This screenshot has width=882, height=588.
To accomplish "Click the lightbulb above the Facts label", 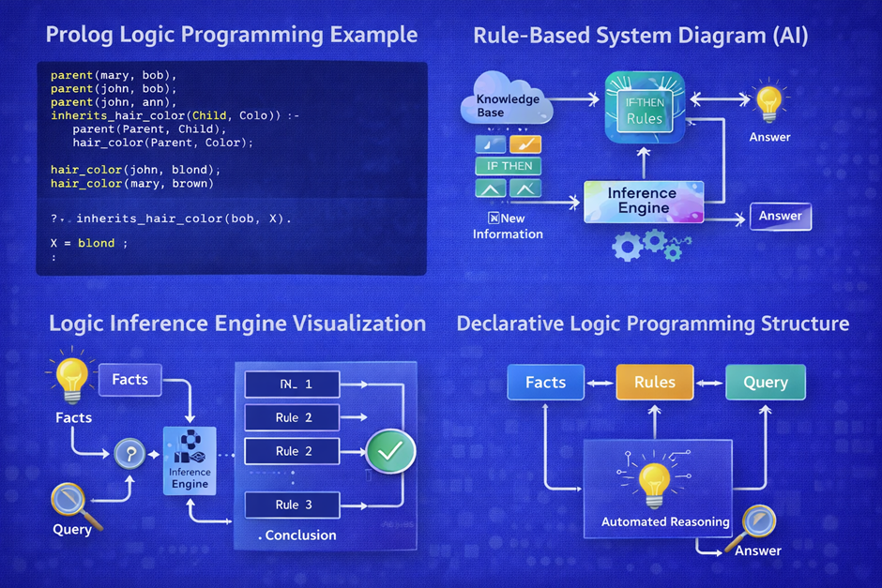I will [x=70, y=379].
